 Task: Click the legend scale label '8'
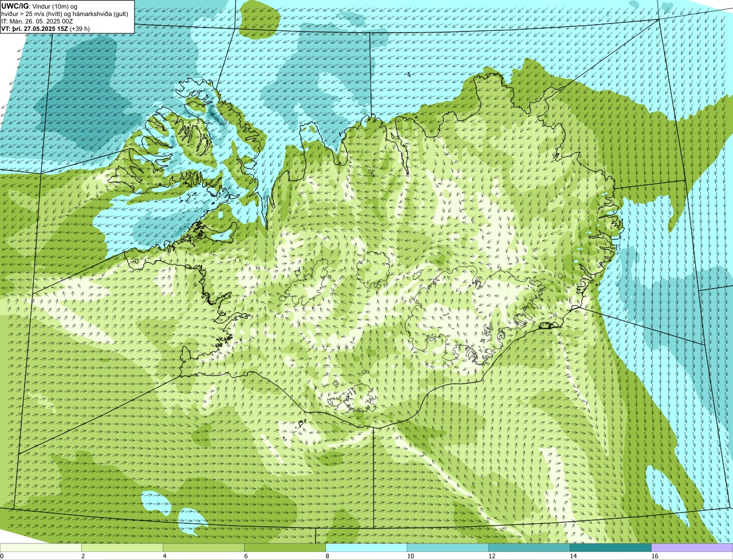point(328,556)
